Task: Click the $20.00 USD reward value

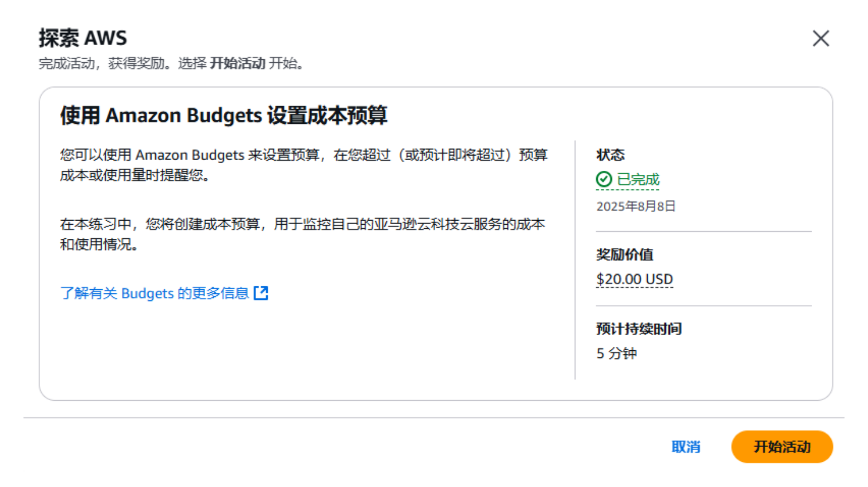Action: coord(634,279)
